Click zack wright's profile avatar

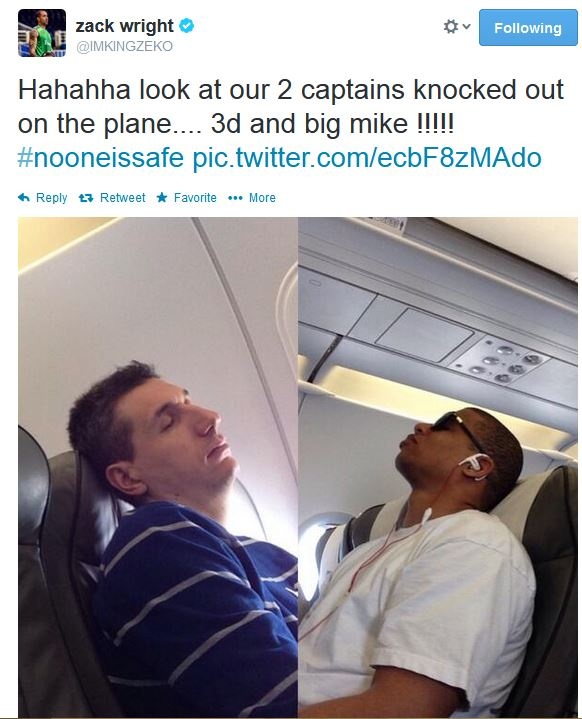click(42, 33)
